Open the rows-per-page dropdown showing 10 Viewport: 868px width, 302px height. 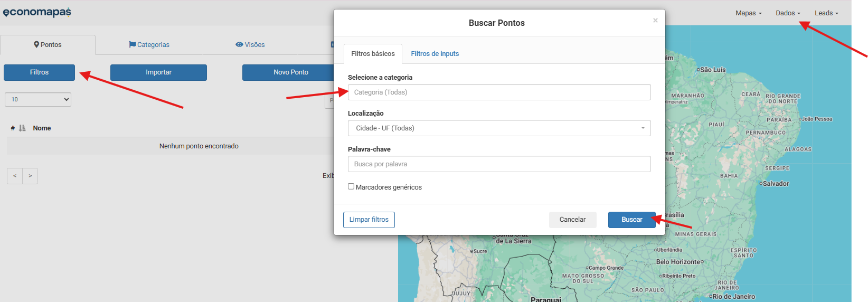pos(38,99)
